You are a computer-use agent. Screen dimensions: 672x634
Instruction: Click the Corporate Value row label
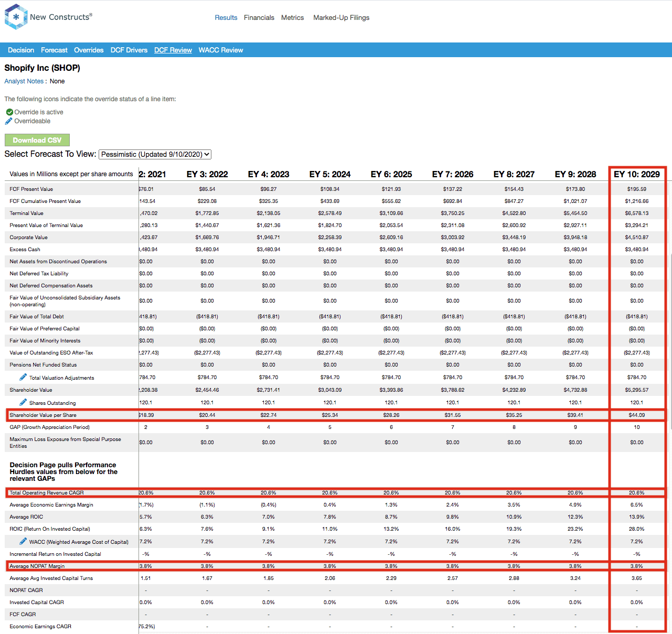pos(28,238)
